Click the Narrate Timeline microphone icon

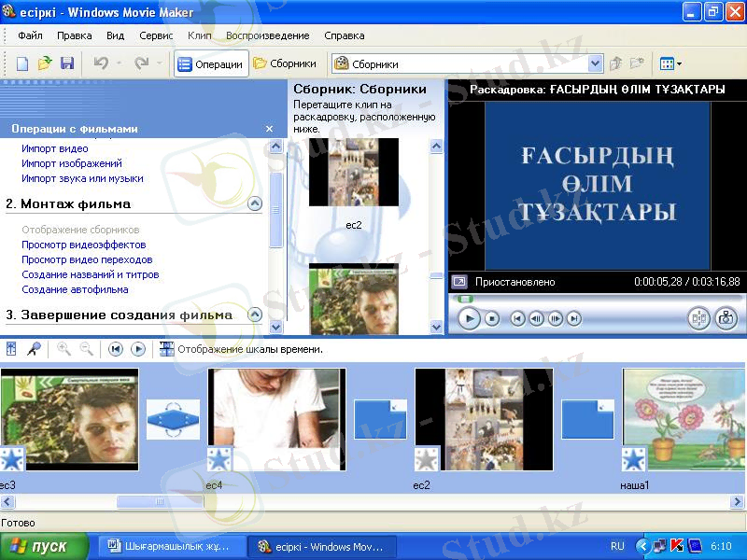34,349
